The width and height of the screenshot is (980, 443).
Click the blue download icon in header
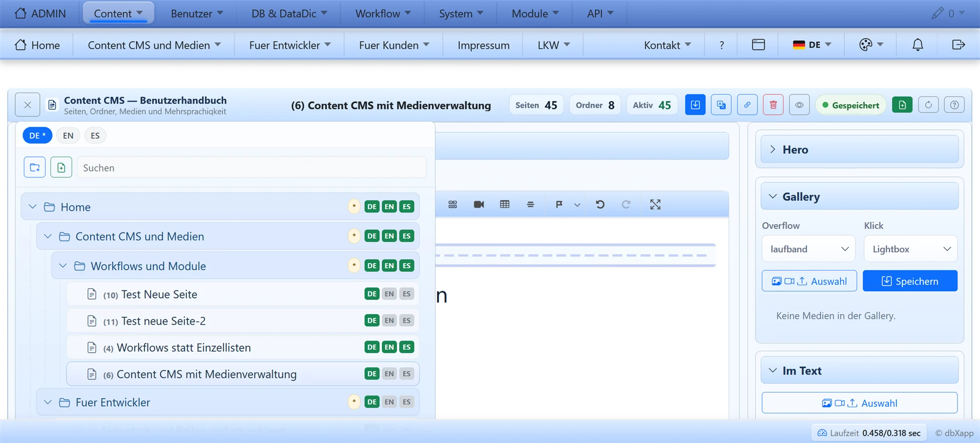click(695, 105)
